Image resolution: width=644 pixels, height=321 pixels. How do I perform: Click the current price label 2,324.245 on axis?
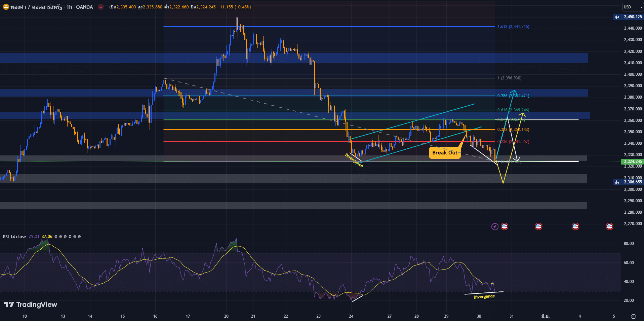[x=633, y=162]
